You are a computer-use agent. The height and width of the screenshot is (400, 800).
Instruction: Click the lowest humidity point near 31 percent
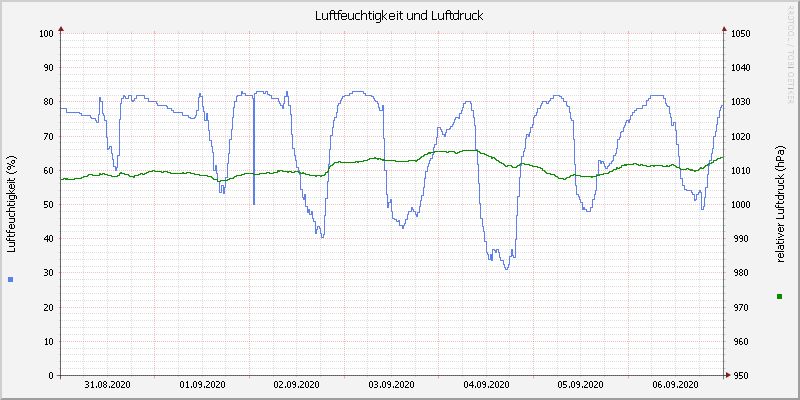[x=506, y=268]
